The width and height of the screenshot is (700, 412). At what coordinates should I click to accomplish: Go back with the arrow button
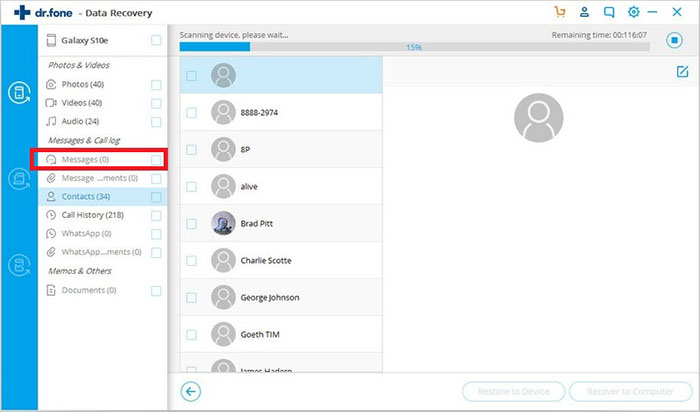click(191, 391)
